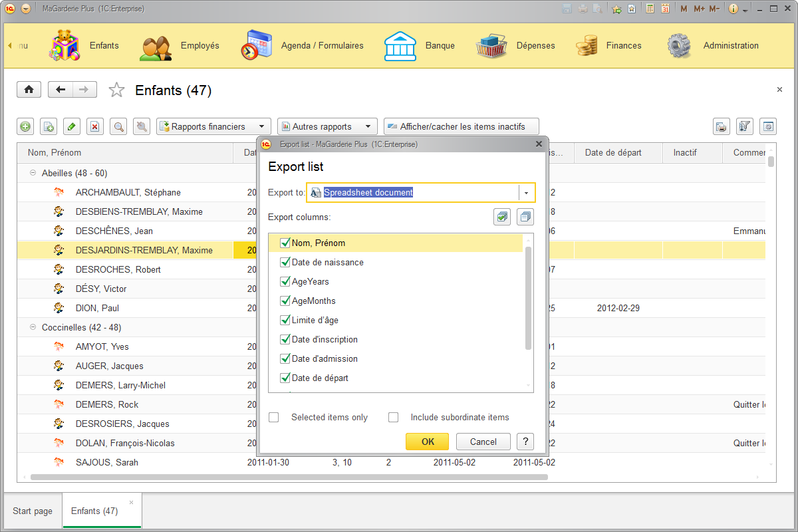
Task: Click the delete record icon with red X
Action: pyautogui.click(x=94, y=126)
